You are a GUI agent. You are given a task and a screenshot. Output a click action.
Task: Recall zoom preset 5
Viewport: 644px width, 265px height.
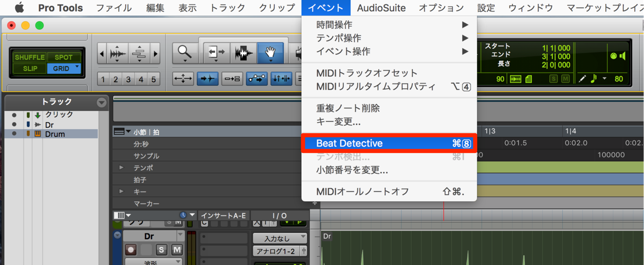pos(153,79)
